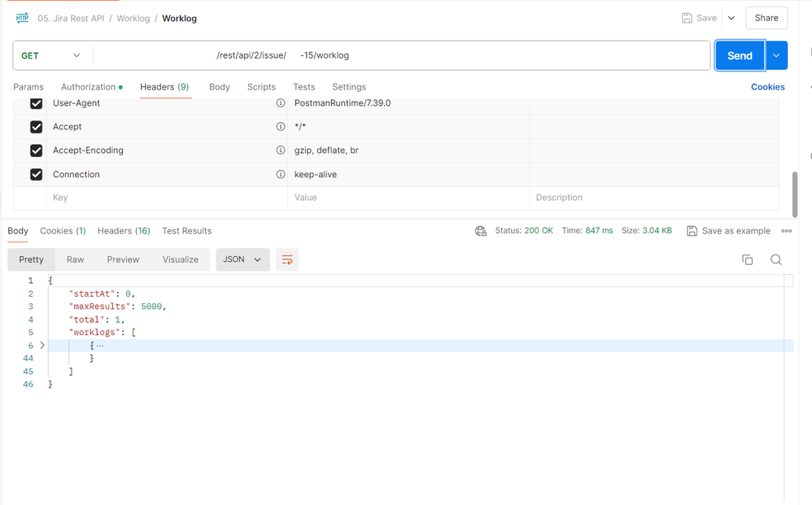Open the JSON format dropdown
812x505 pixels.
tap(241, 259)
